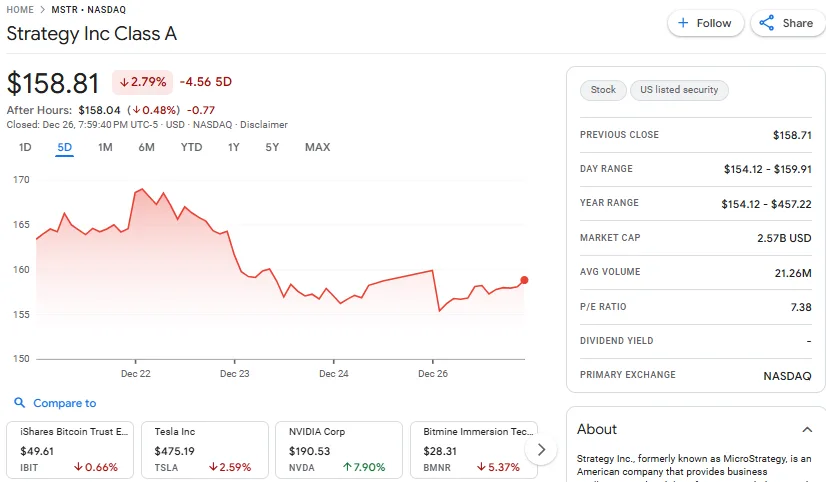Click the DIVIDEND YIELD label
The height and width of the screenshot is (482, 826).
[616, 341]
